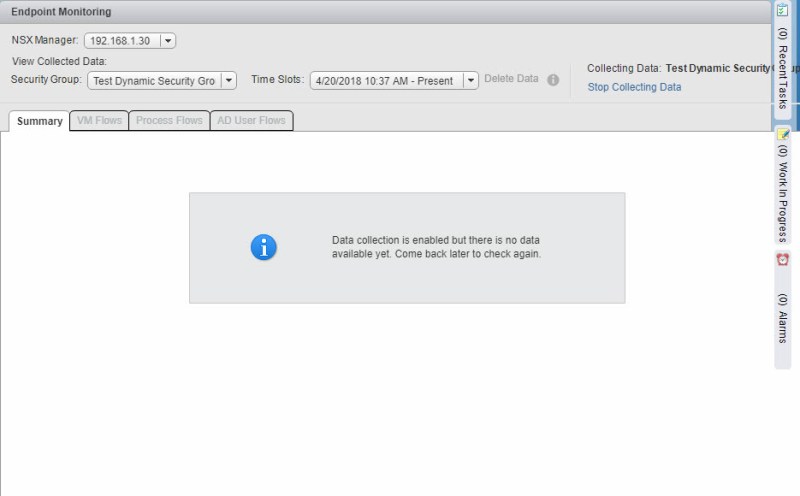Click the Stop Collecting Data link
800x496 pixels.
click(634, 87)
